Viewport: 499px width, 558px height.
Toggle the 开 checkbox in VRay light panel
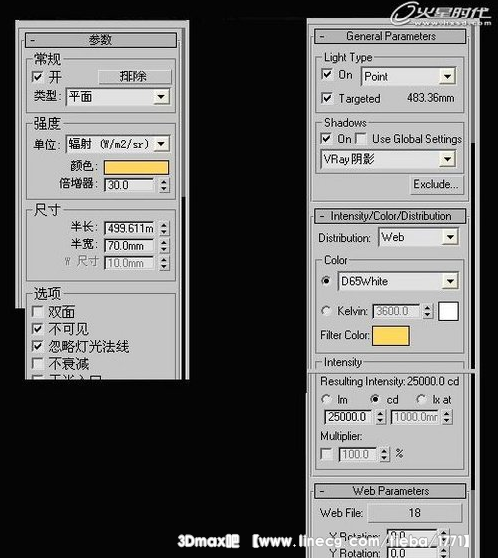pos(37,77)
